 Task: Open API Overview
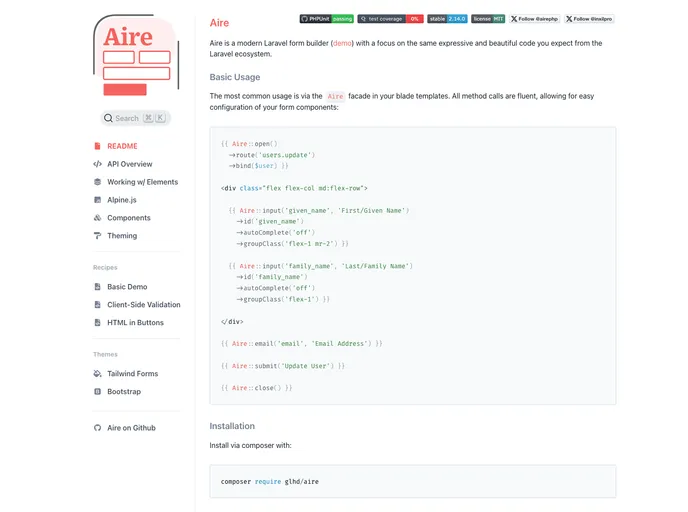point(129,164)
